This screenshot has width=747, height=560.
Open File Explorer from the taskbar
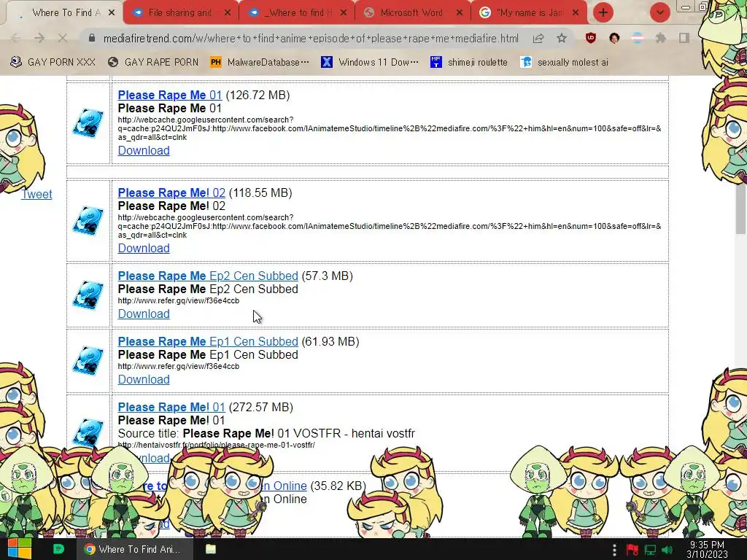(x=211, y=549)
